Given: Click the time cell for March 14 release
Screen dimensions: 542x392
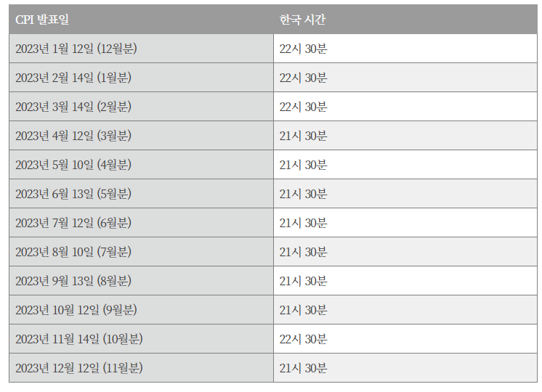Looking at the screenshot, I should [304, 107].
